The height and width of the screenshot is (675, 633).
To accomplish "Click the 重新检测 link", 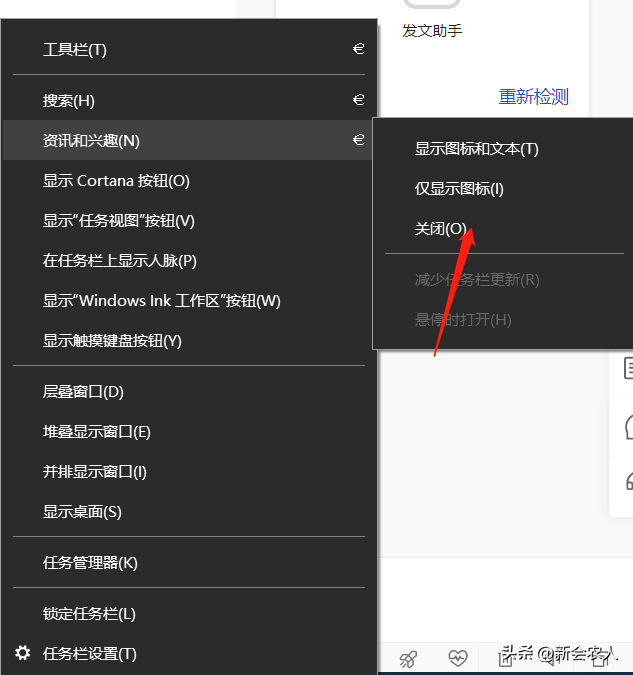I will coord(534,96).
